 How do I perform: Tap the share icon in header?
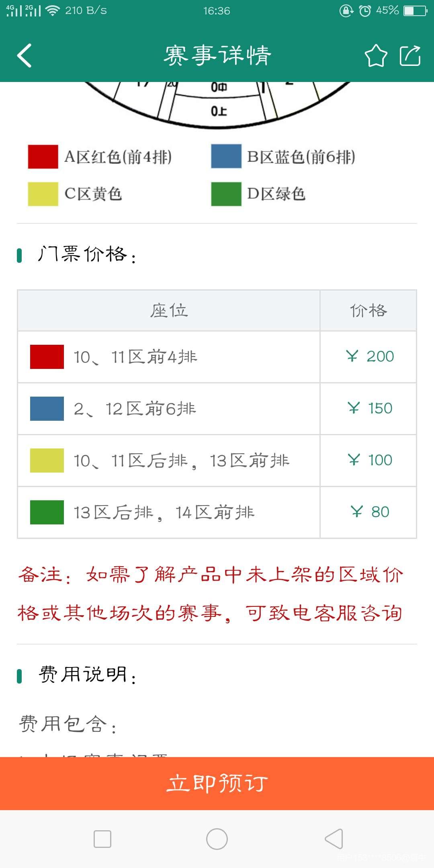(x=410, y=55)
